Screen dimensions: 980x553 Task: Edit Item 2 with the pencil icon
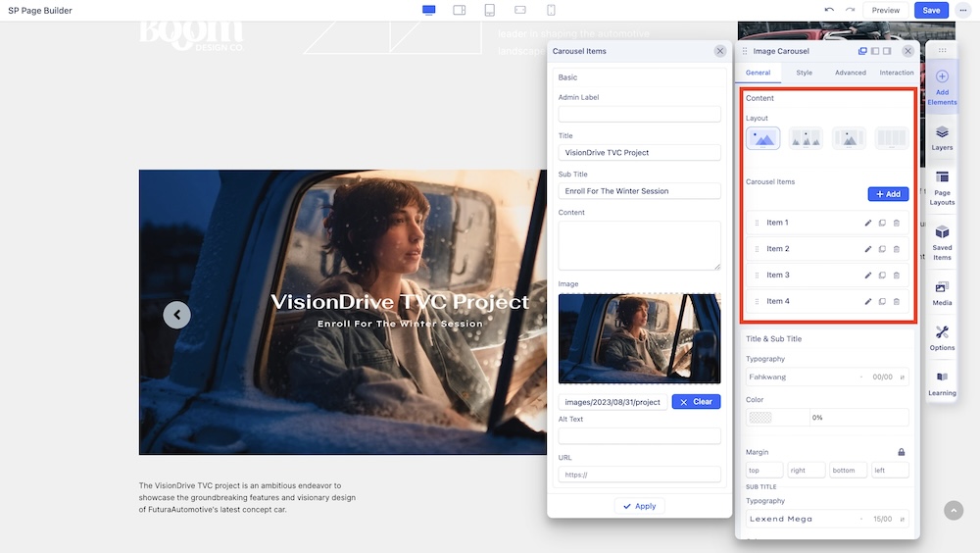tap(867, 249)
